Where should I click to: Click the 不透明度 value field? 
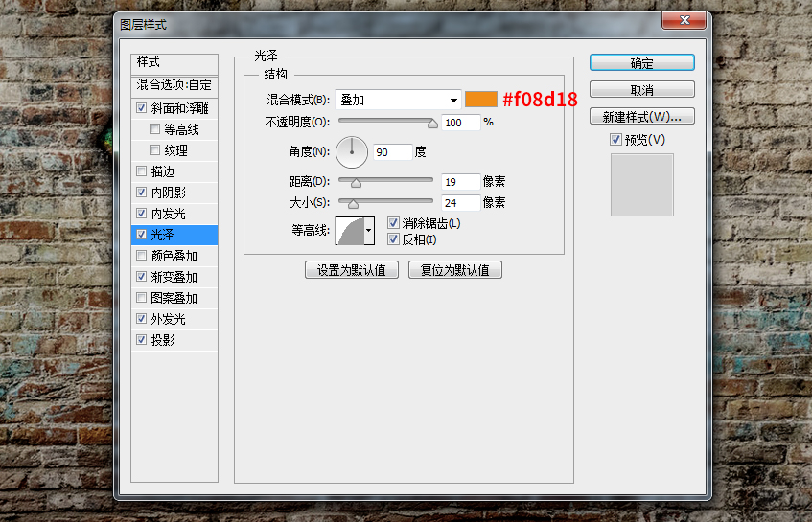(461, 123)
